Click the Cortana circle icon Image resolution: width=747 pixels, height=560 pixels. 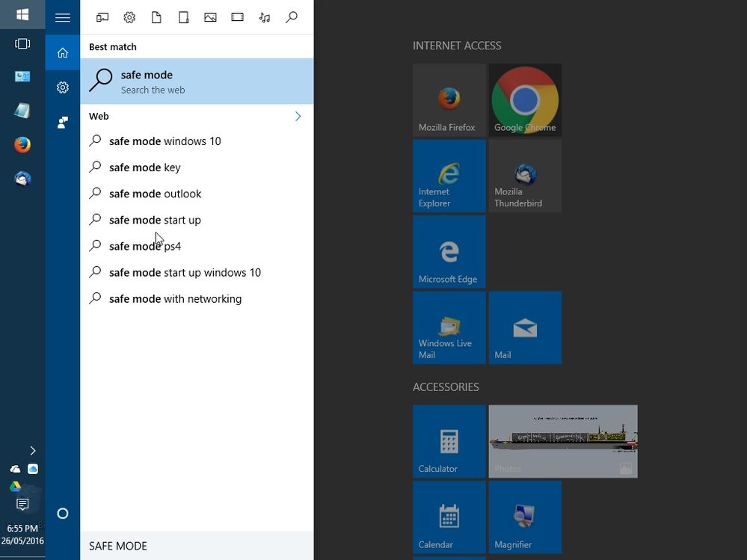62,514
